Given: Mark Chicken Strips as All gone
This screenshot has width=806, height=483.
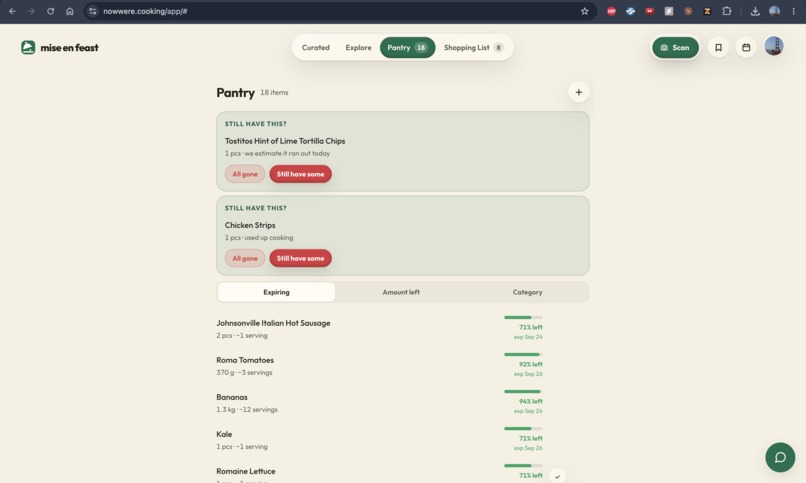Looking at the screenshot, I should click(x=245, y=258).
